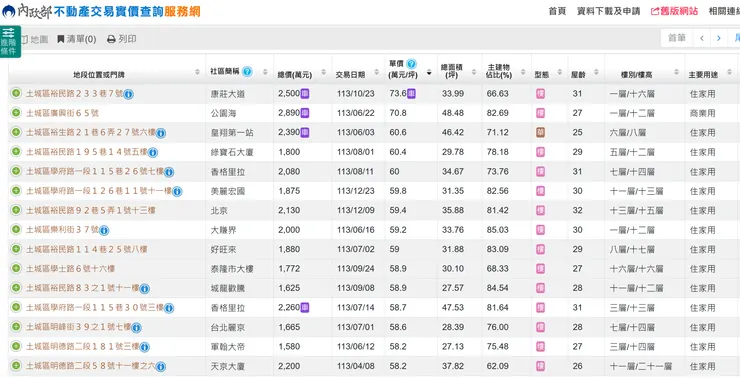Click help icon next to 社區簡稱 header

[247, 71]
